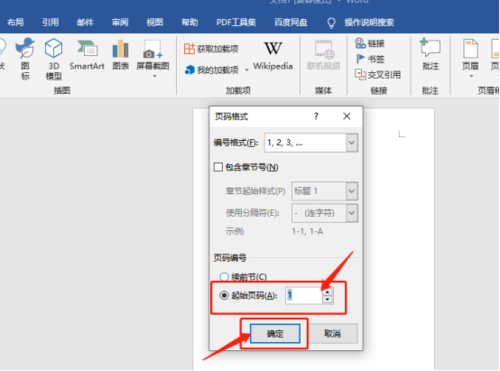
Task: Click the dialog help question mark
Action: 316,116
